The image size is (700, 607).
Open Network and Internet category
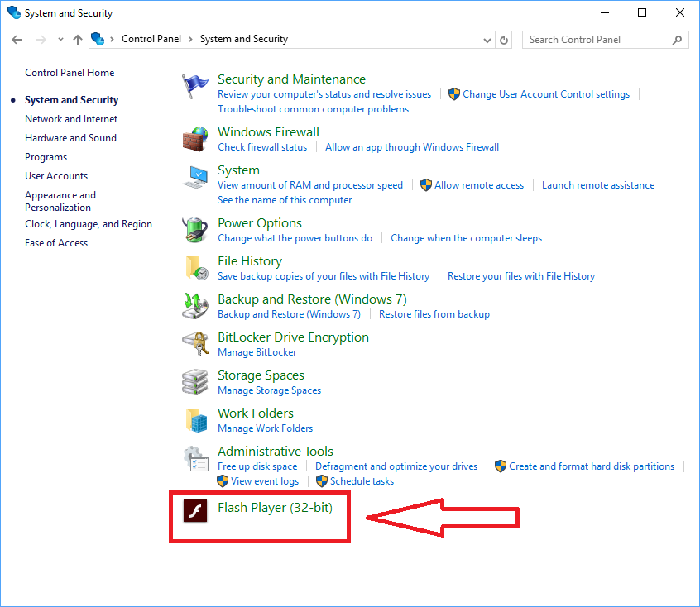(71, 119)
